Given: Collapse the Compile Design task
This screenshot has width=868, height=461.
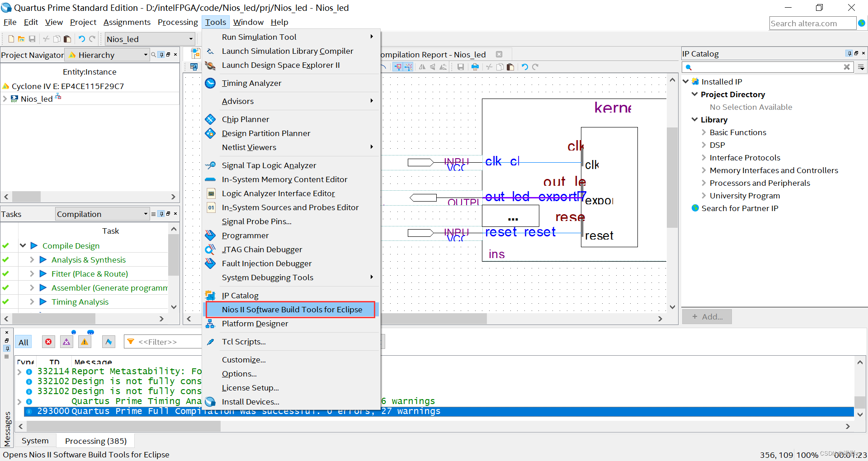Looking at the screenshot, I should pyautogui.click(x=23, y=245).
